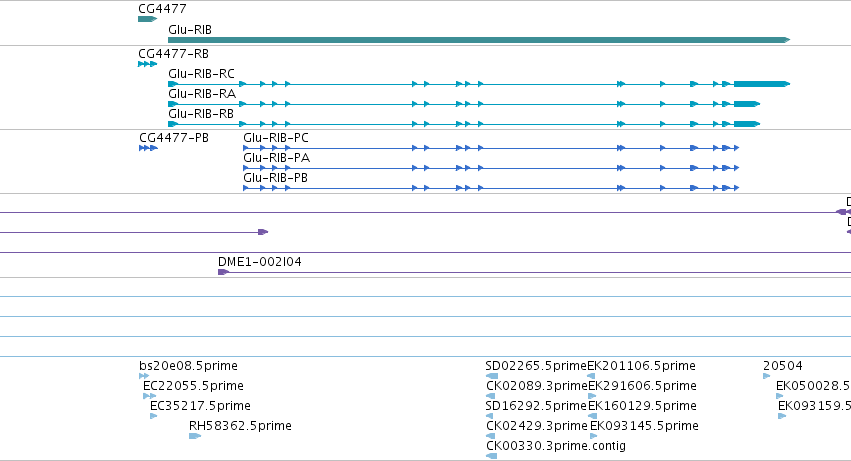851x461 pixels.
Task: Click the Glu-RIB-RA transcript label
Action: (202, 94)
